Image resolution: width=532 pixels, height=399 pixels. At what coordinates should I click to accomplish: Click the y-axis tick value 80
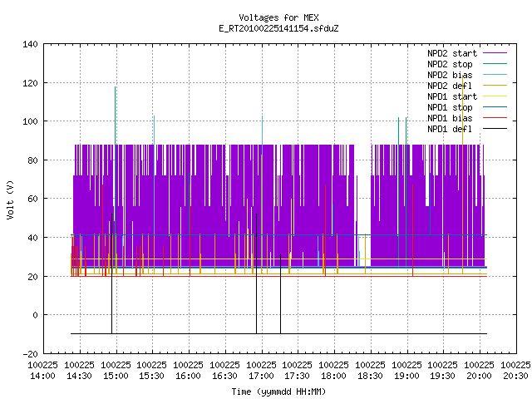(32, 160)
